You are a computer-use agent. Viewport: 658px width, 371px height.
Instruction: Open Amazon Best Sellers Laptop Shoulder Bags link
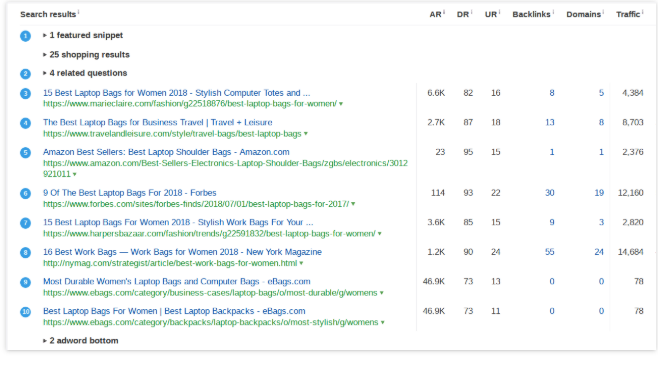(166, 152)
